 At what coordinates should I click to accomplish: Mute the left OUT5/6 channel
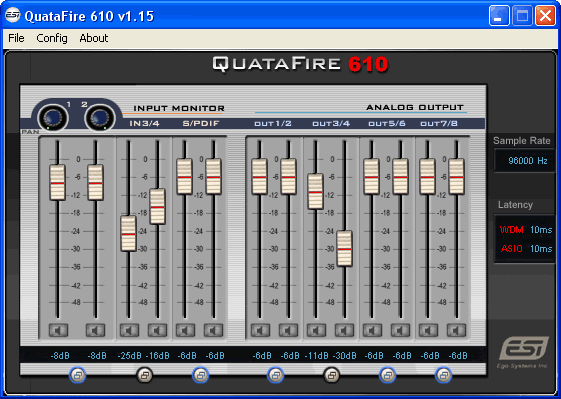click(372, 330)
